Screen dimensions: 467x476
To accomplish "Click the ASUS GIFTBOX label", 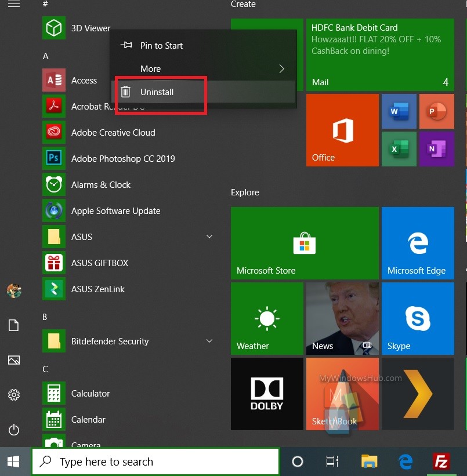I will click(x=100, y=263).
